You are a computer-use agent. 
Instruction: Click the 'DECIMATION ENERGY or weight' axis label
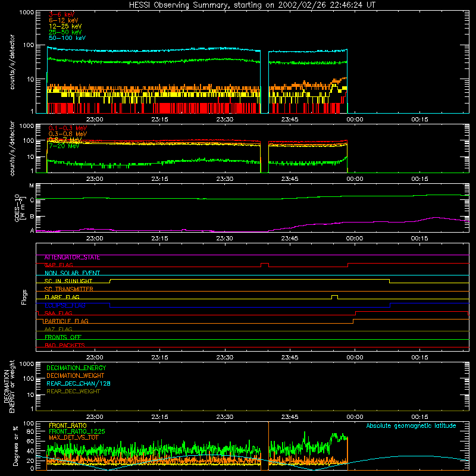click(9, 386)
